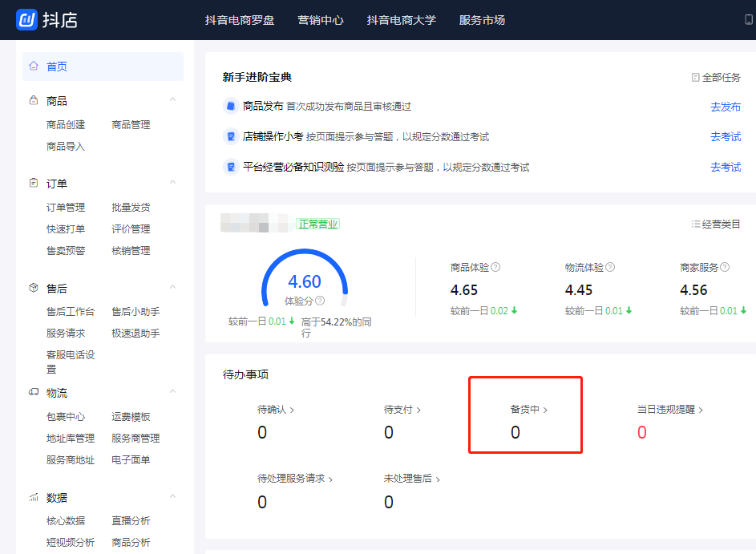Click the 数据 chart icon in sidebar
This screenshot has width=756, height=554.
point(33,497)
